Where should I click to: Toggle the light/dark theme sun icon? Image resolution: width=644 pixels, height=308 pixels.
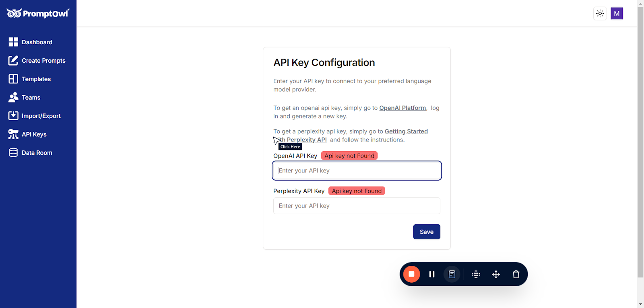(x=600, y=14)
